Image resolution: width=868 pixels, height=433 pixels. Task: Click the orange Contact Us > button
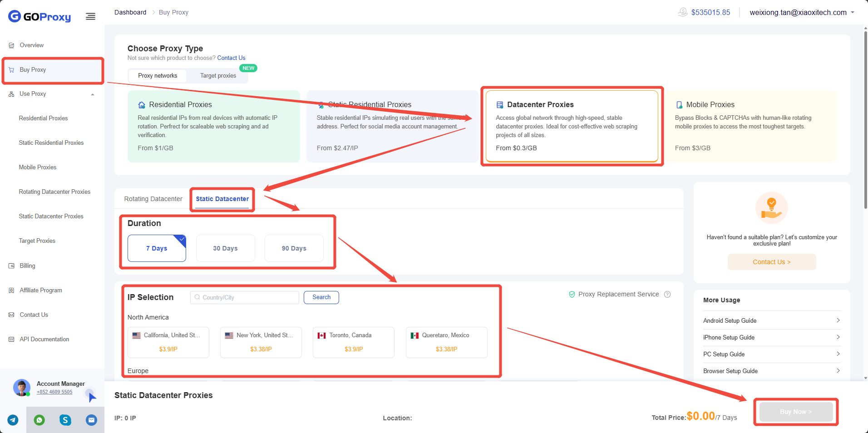pyautogui.click(x=772, y=262)
